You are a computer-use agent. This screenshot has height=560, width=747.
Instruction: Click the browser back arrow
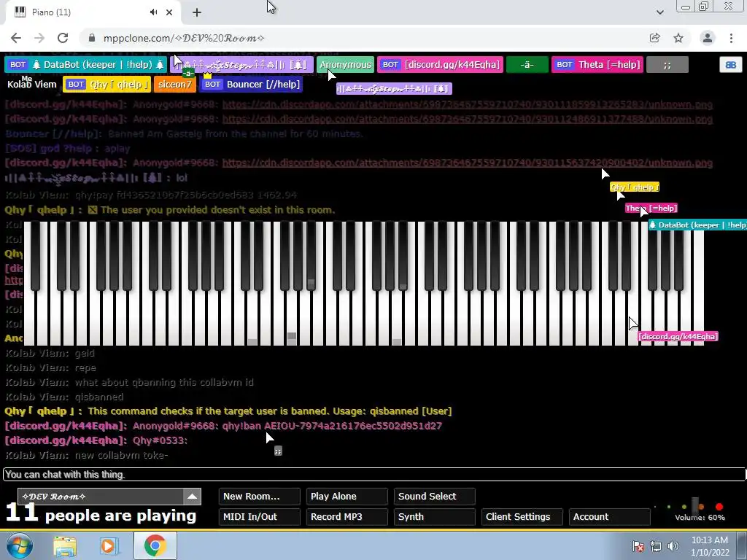[x=16, y=38]
